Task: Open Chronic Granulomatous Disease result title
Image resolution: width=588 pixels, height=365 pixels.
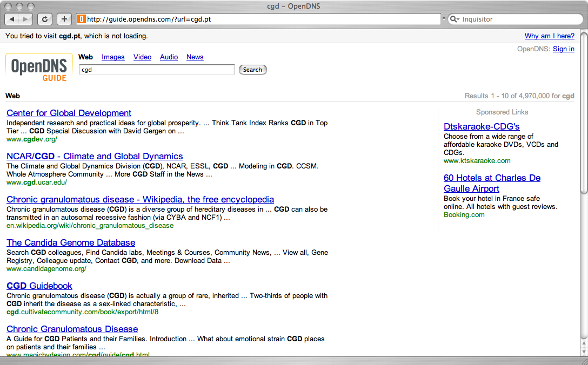Action: [x=72, y=329]
